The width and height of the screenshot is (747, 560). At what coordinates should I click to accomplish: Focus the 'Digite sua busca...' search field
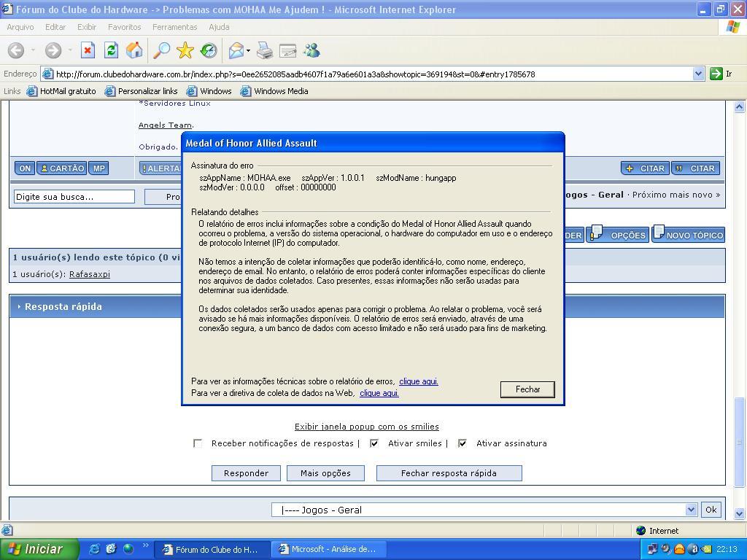pyautogui.click(x=74, y=197)
